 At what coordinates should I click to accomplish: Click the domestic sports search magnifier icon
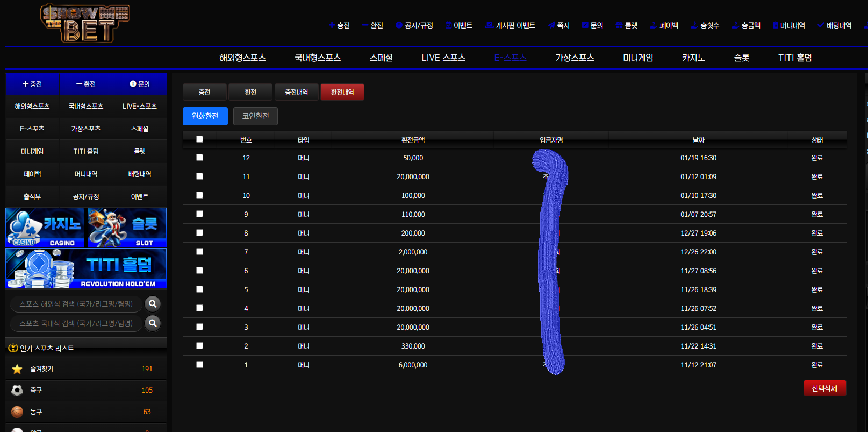click(x=153, y=323)
